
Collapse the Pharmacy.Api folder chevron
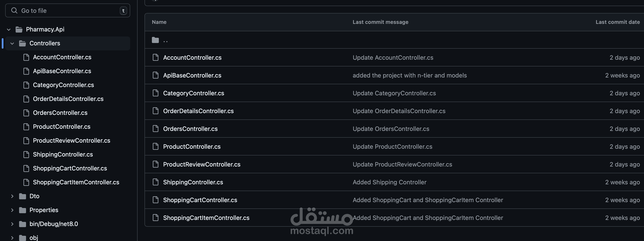pos(9,30)
